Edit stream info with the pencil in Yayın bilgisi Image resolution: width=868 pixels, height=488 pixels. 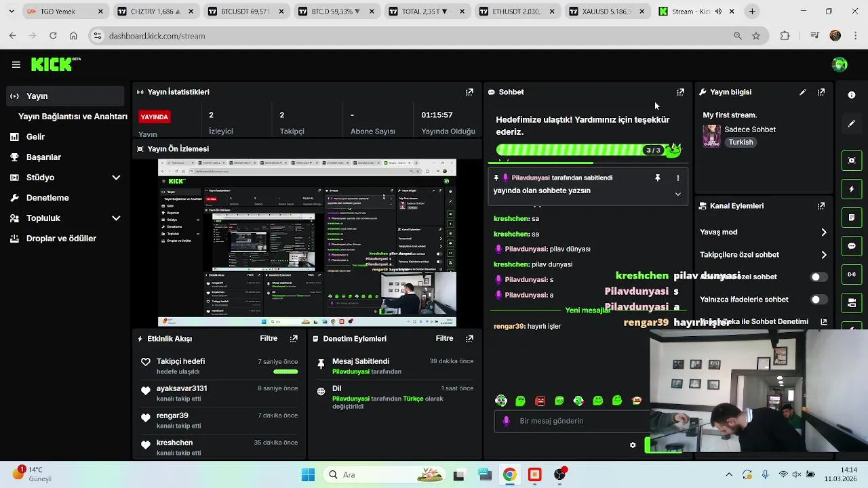tap(802, 92)
